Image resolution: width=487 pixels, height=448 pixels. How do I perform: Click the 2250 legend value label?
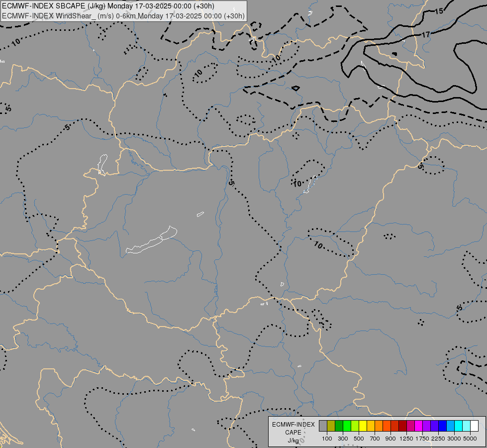coord(438,439)
